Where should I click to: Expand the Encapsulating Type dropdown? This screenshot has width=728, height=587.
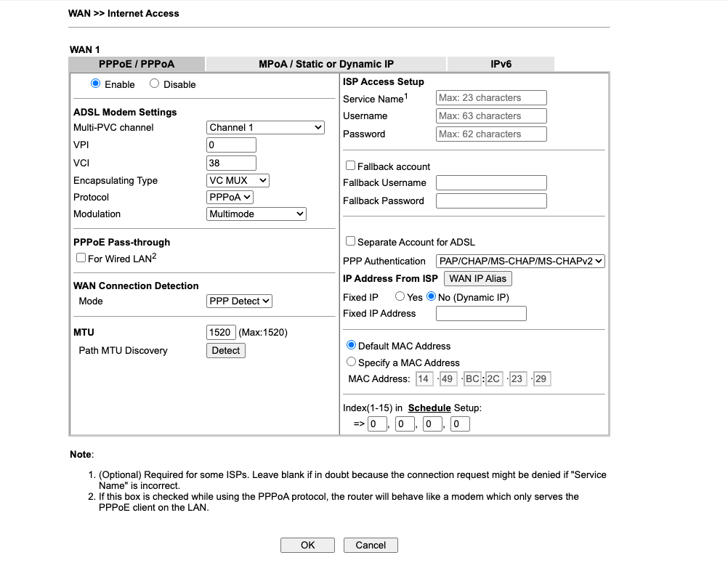(x=238, y=180)
